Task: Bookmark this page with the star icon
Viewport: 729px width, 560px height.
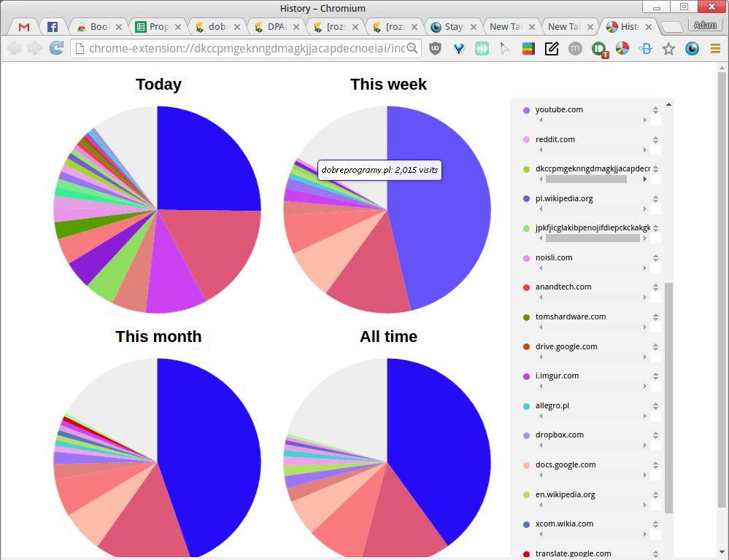Action: click(668, 48)
